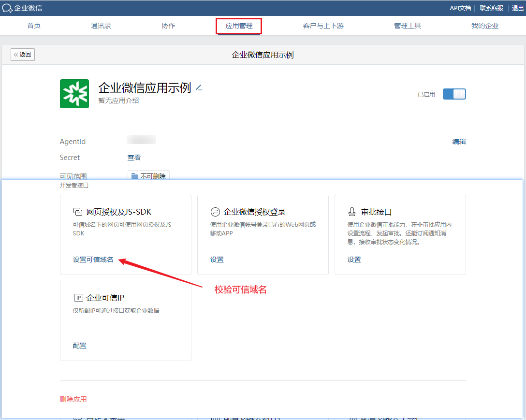Viewport: 526px width, 420px height.
Task: Click the 企业微信授权登录 card icon
Action: 215,212
